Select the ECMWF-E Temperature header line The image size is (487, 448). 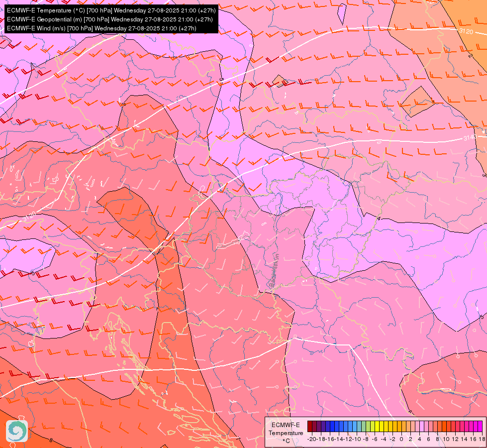click(x=111, y=10)
